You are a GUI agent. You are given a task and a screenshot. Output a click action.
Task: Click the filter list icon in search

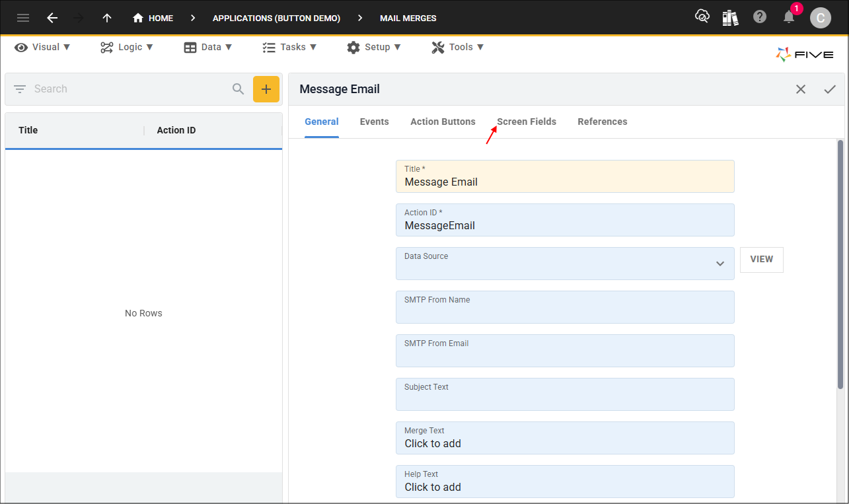point(20,89)
